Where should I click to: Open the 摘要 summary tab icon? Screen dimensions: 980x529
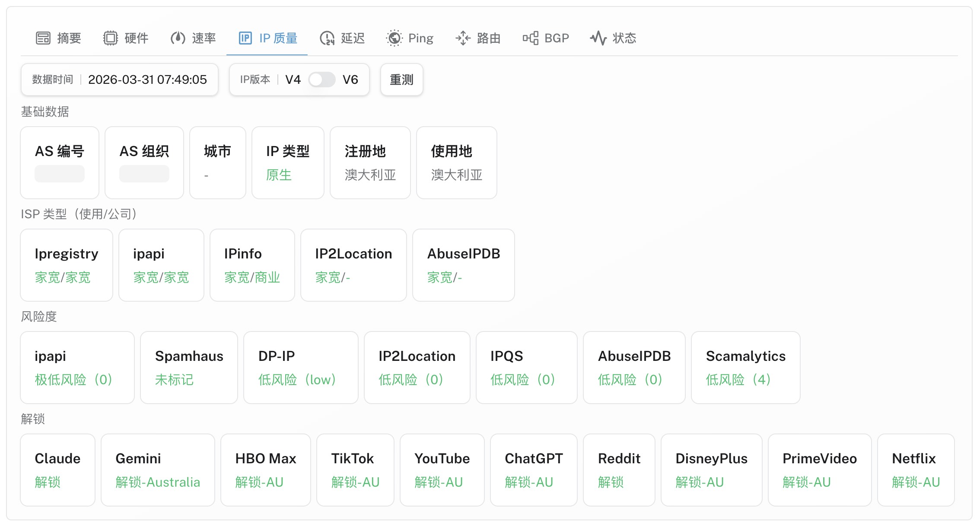43,38
